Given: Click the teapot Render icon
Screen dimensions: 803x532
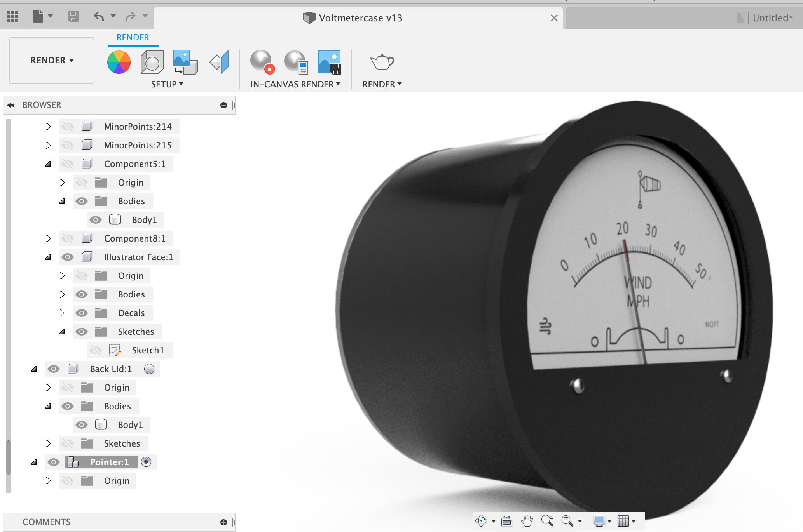Looking at the screenshot, I should (x=382, y=62).
